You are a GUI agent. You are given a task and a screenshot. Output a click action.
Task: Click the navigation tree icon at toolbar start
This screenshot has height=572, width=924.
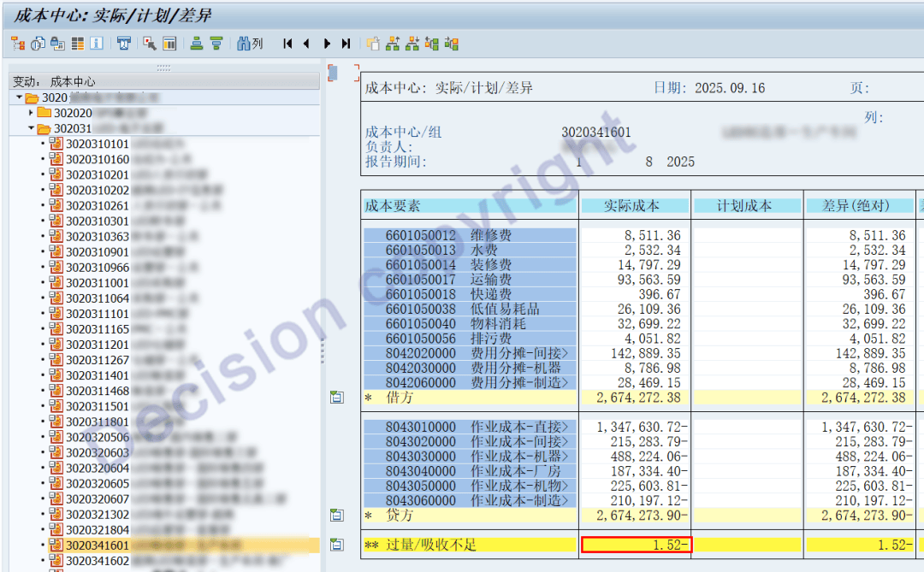tap(17, 44)
